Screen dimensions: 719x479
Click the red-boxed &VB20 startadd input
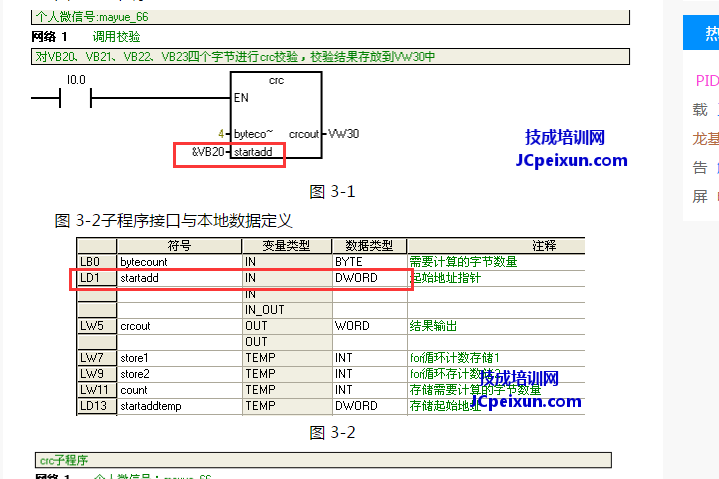coord(229,153)
